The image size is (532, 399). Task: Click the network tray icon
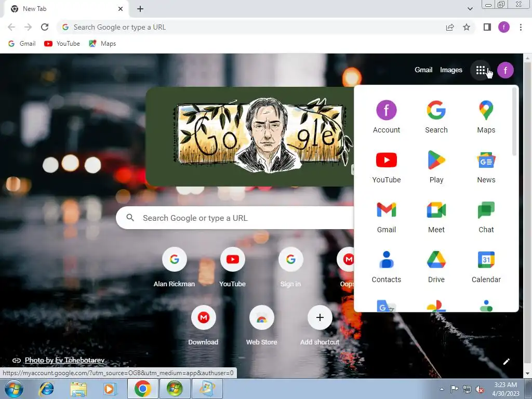click(467, 389)
